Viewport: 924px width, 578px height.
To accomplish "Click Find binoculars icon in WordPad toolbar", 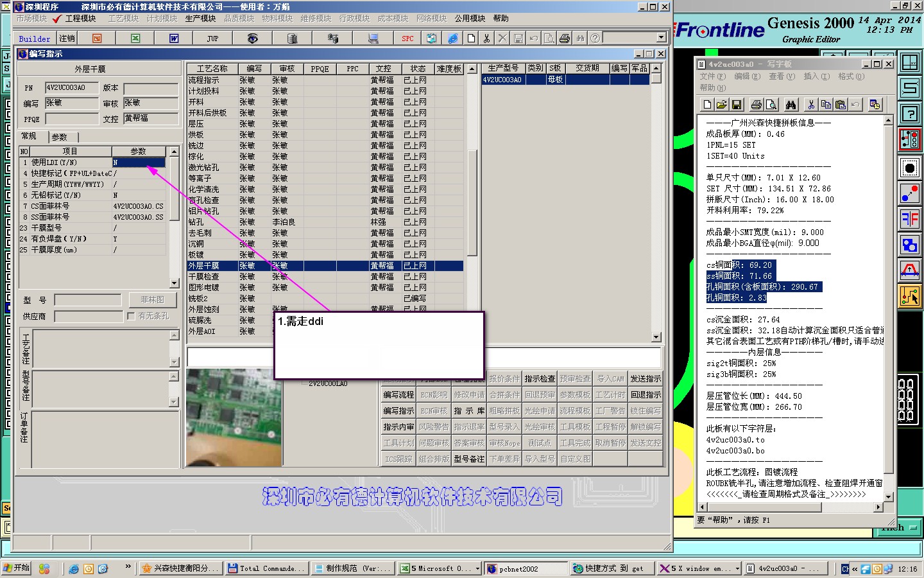I will point(791,104).
